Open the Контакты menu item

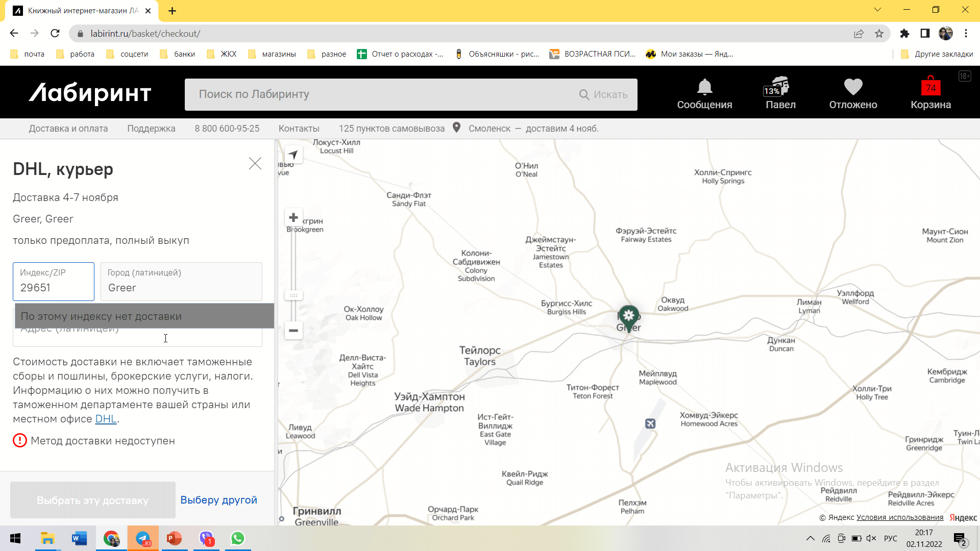point(299,129)
